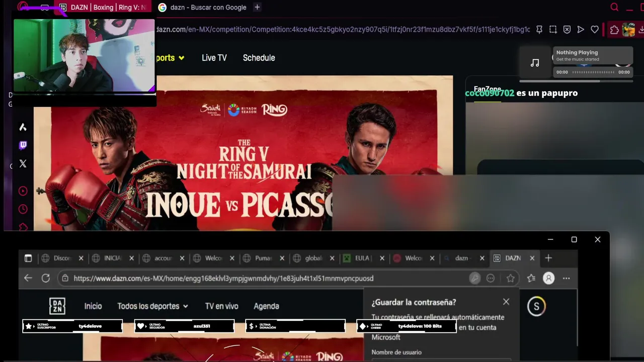Open the Aria AI sidebar icon
Image resolution: width=644 pixels, height=362 pixels.
coord(23,127)
